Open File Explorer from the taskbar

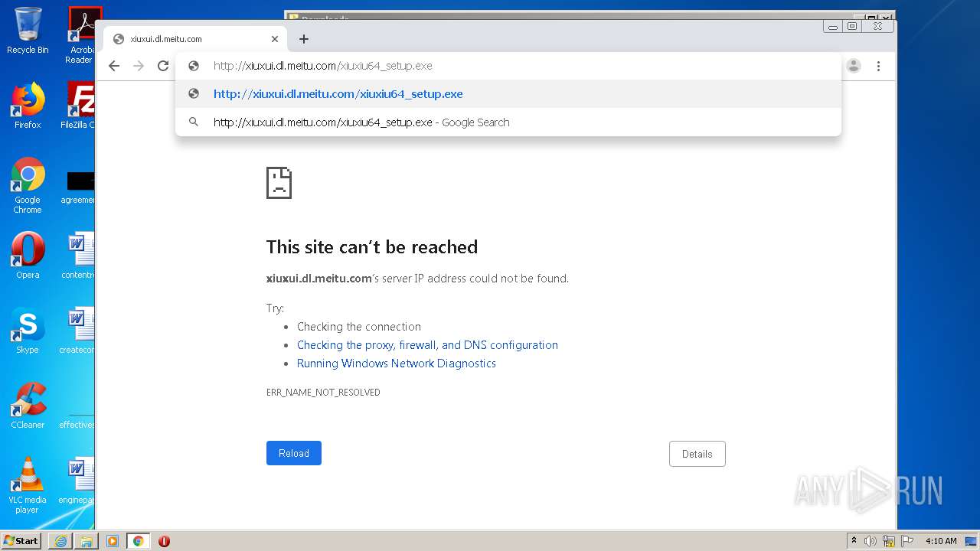click(x=87, y=541)
